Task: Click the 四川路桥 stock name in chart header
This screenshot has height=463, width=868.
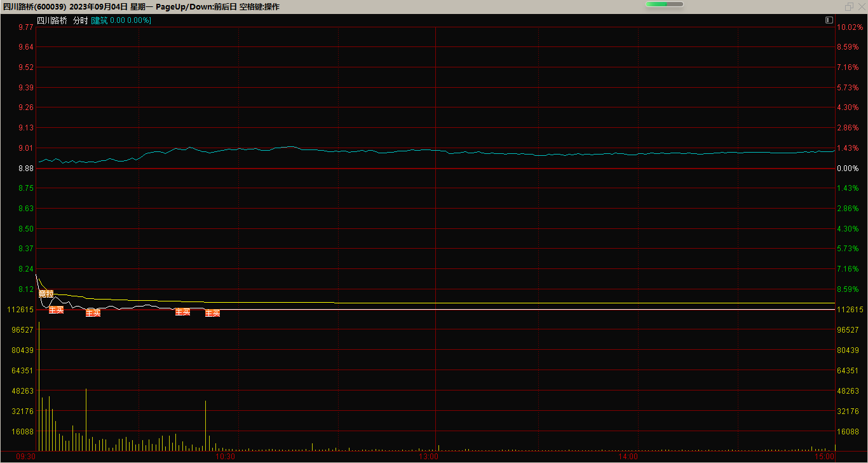Action: pyautogui.click(x=51, y=20)
